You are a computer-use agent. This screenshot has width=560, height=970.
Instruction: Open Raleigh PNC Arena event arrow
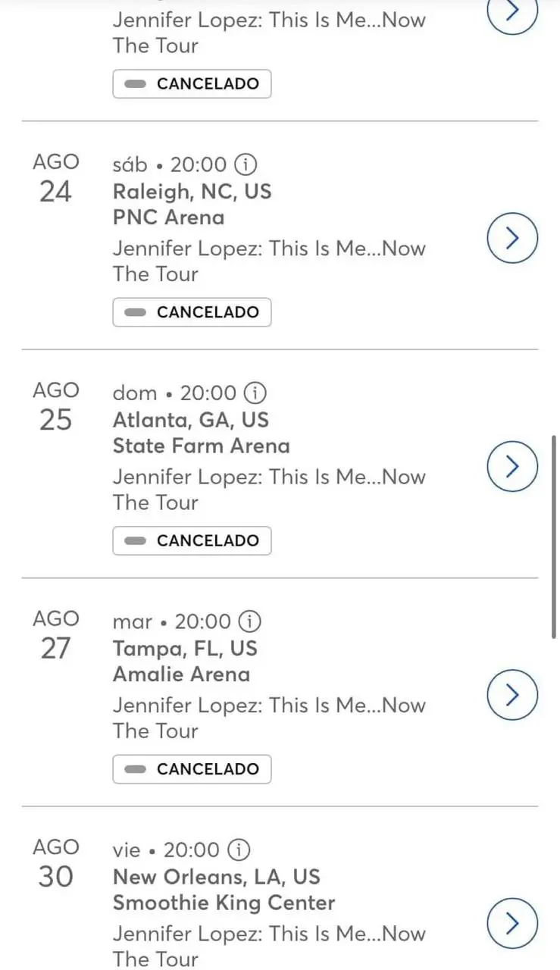tap(512, 239)
